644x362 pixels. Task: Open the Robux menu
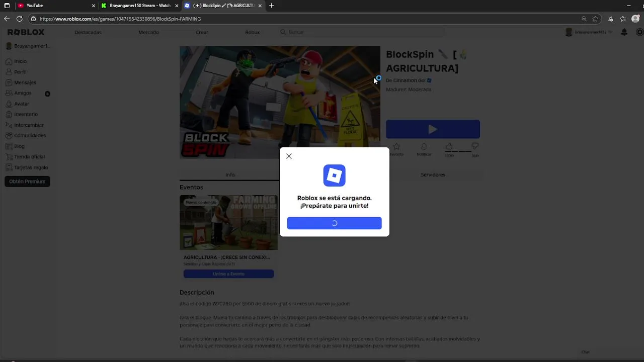(x=253, y=32)
